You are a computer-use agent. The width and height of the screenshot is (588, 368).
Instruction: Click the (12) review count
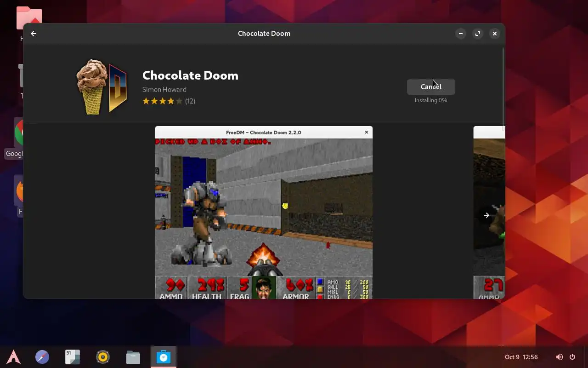pos(190,101)
